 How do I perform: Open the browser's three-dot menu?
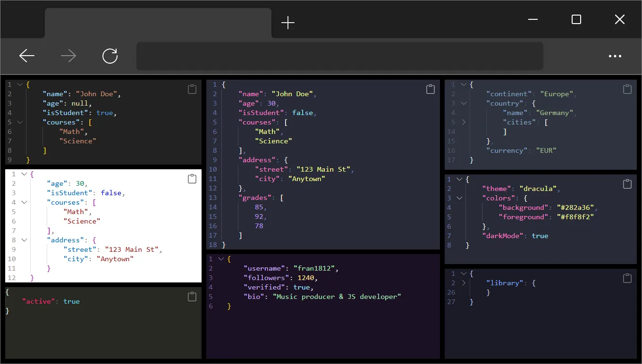(615, 56)
